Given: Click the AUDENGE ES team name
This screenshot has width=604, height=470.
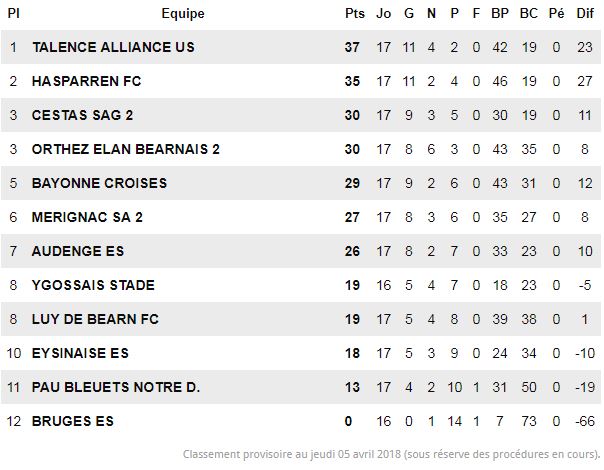Looking at the screenshot, I should [x=78, y=251].
